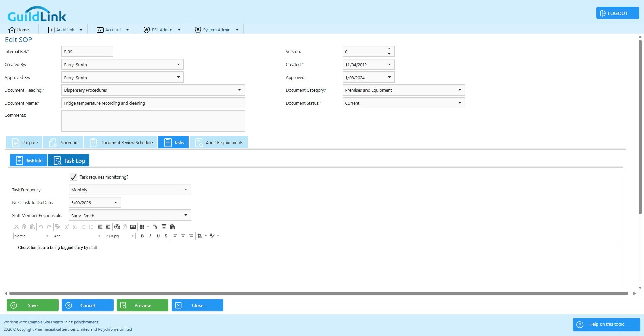Screen dimensions: 644x336
Task: Click the Insert Table grid icon
Action: tap(142, 227)
